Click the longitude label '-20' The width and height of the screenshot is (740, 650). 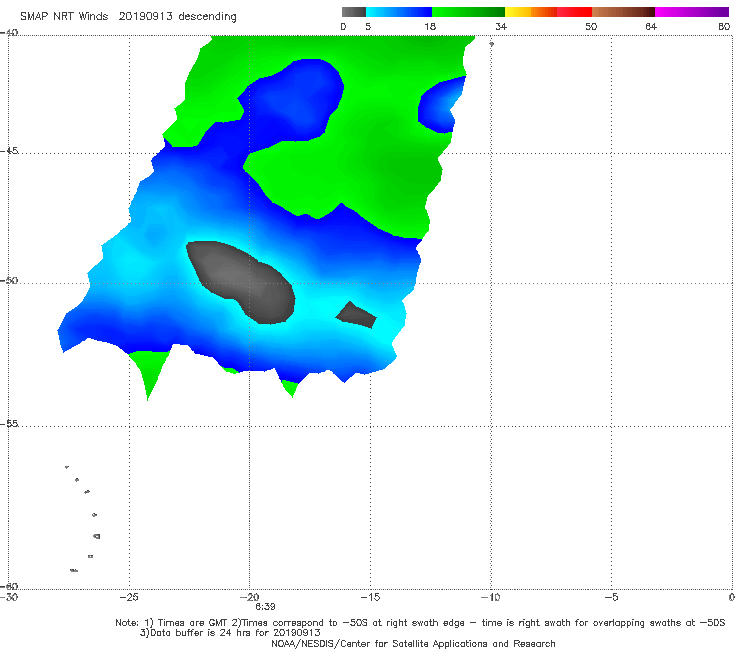(x=249, y=597)
